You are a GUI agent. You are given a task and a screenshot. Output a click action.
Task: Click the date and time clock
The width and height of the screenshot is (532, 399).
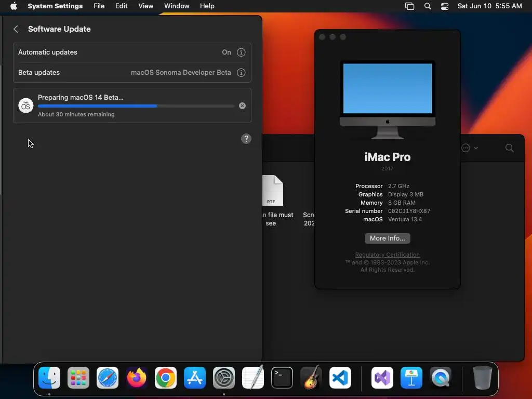tap(489, 6)
